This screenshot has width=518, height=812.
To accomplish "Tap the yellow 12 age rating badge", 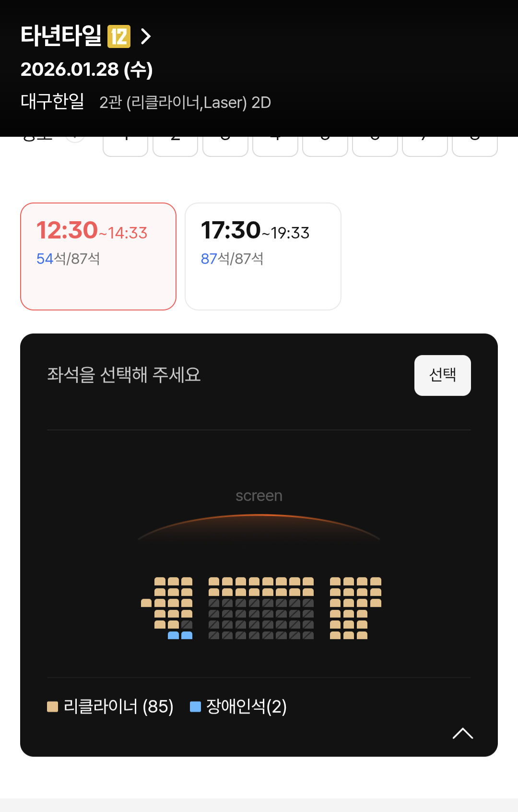I will click(119, 36).
